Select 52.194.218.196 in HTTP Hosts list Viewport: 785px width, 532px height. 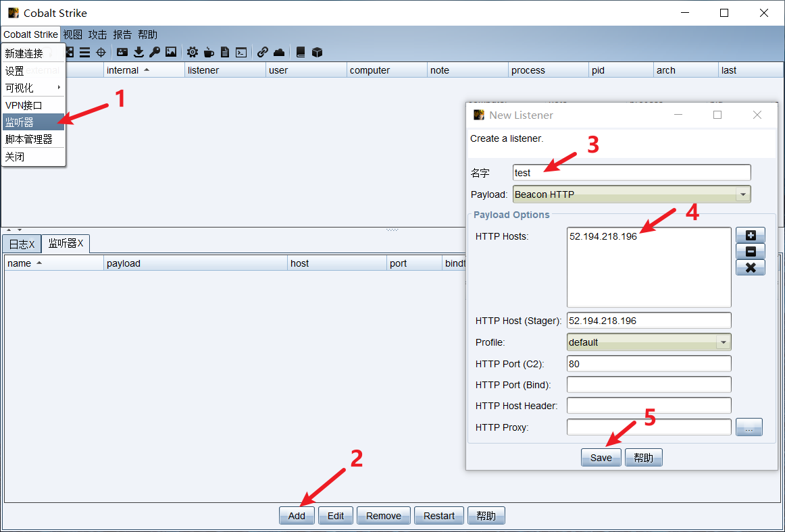click(603, 236)
